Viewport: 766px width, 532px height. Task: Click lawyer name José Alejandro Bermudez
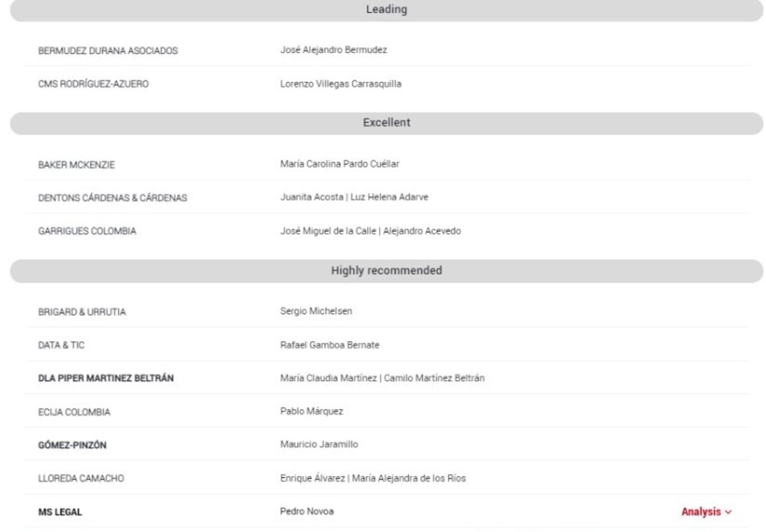pos(333,50)
